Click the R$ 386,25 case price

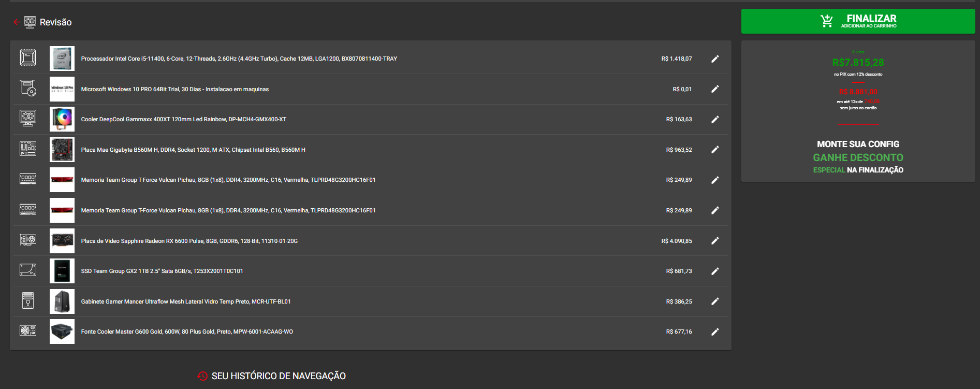tap(679, 301)
